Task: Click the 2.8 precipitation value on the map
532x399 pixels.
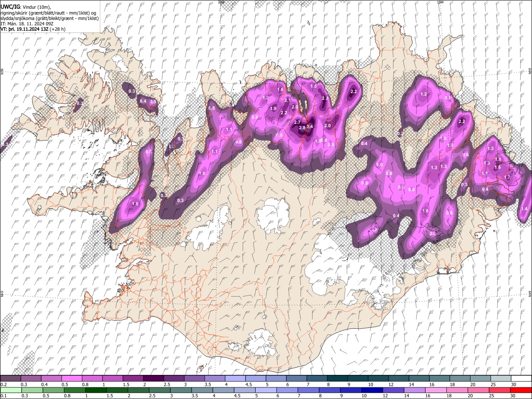Action: (x=302, y=128)
